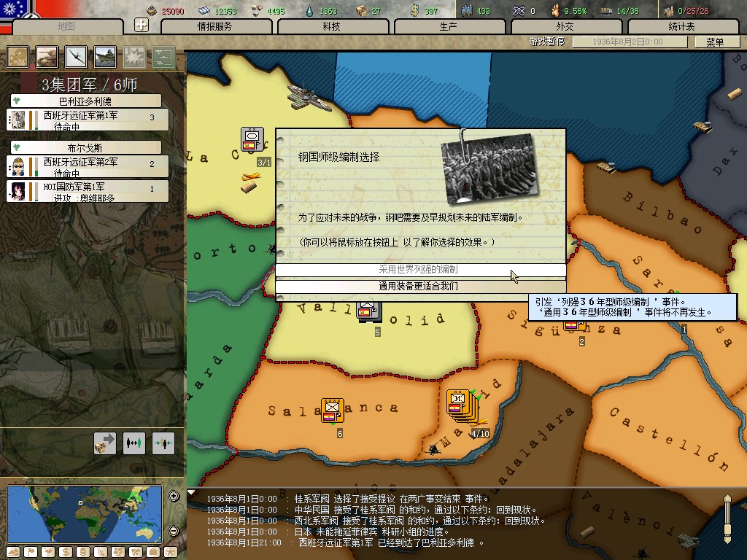The width and height of the screenshot is (747, 560).
Task: Select the air units plane icon
Action: 76,56
